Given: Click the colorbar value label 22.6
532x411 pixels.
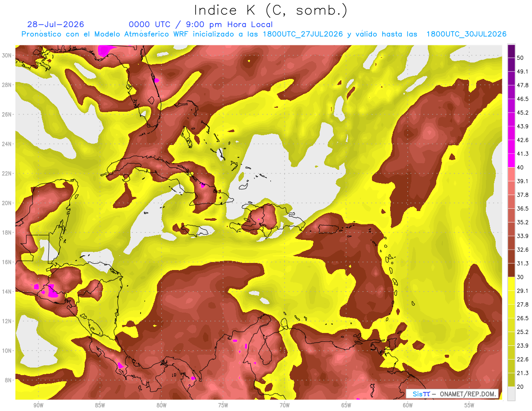Looking at the screenshot, I should coord(523,360).
